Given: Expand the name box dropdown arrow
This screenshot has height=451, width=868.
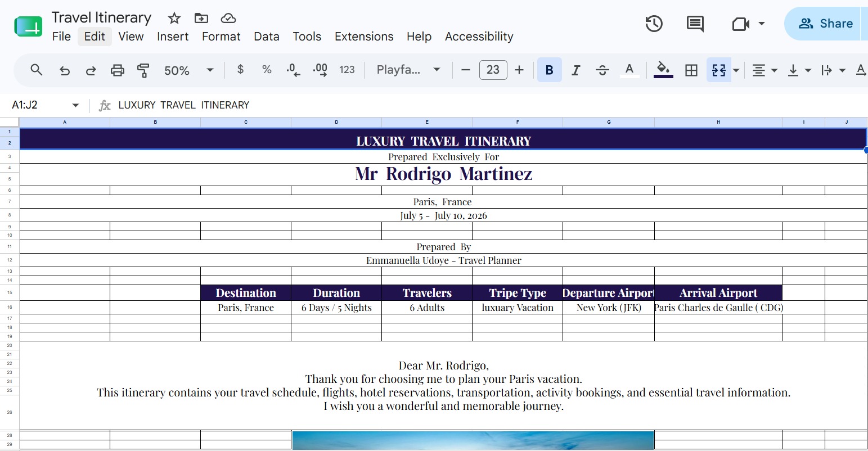Looking at the screenshot, I should [75, 105].
